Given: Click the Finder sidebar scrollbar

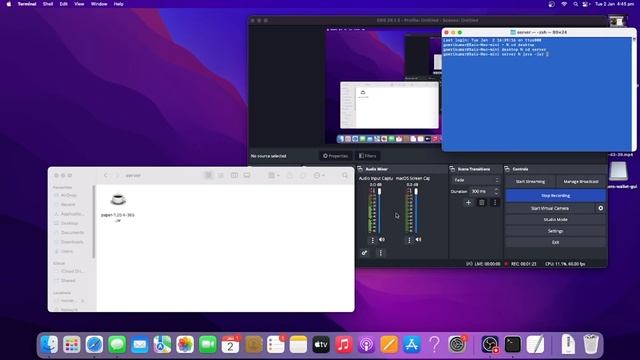Looking at the screenshot, I should tap(94, 222).
